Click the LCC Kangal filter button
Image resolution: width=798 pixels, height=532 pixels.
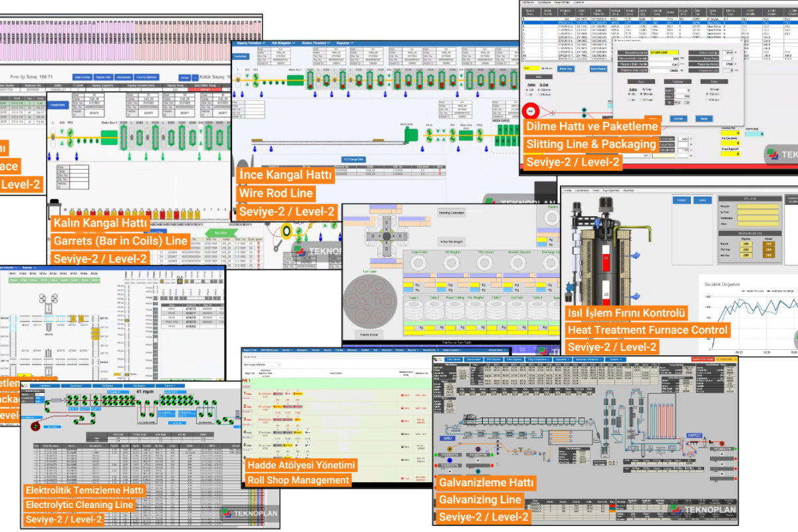coord(355,159)
